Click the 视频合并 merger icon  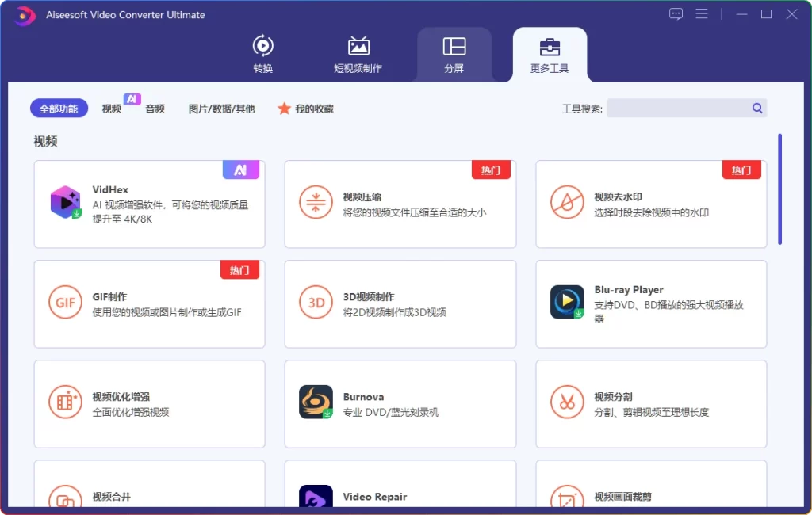pos(65,496)
